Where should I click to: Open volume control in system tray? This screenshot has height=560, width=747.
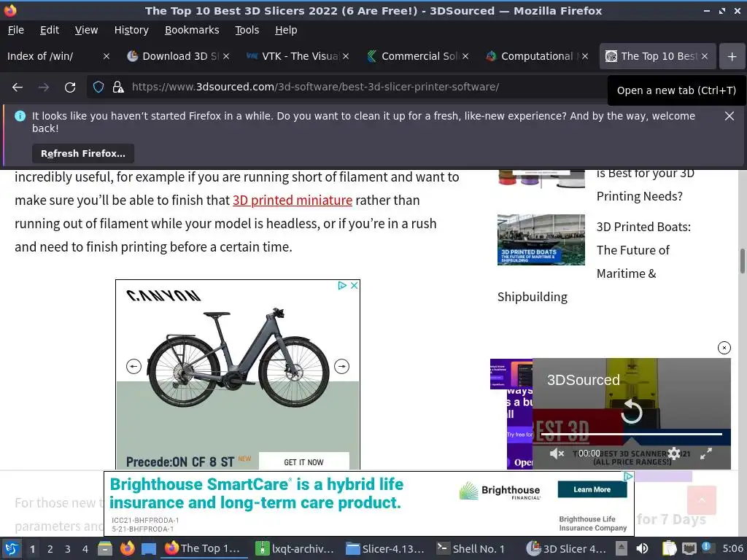[643, 548]
